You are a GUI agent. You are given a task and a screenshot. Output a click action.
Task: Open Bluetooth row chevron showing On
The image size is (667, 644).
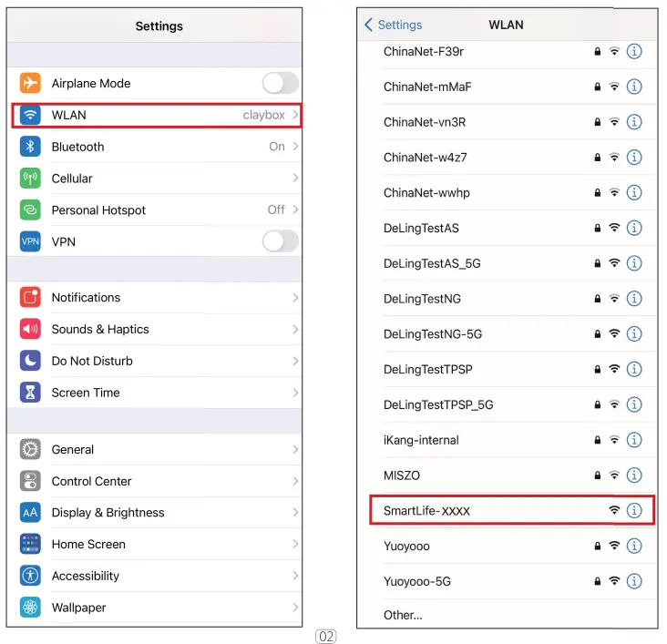295,147
